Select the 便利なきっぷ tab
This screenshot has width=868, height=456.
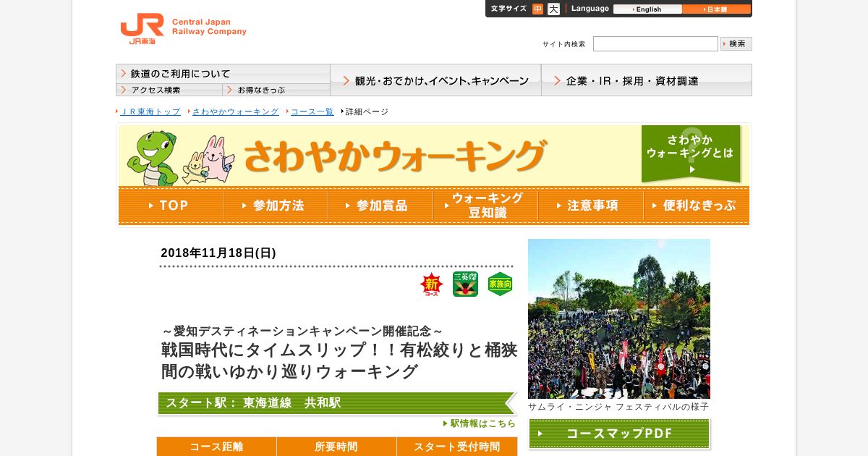pyautogui.click(x=696, y=206)
